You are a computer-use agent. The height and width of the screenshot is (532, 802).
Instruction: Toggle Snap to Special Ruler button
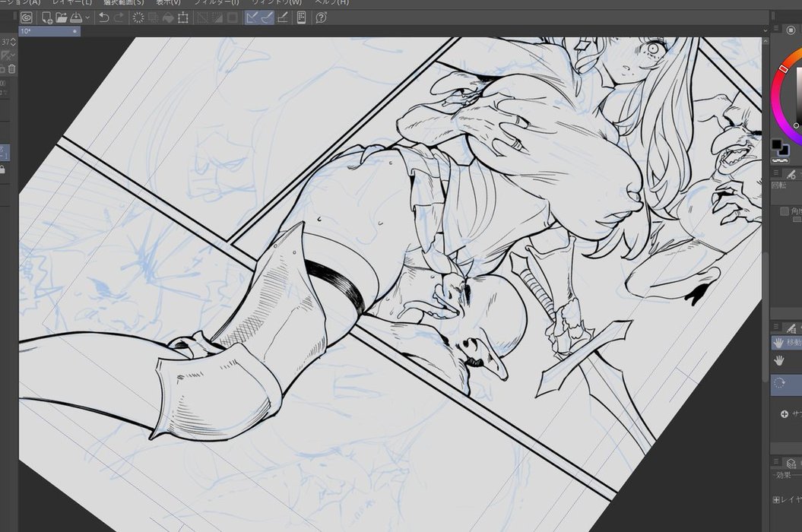[x=266, y=17]
